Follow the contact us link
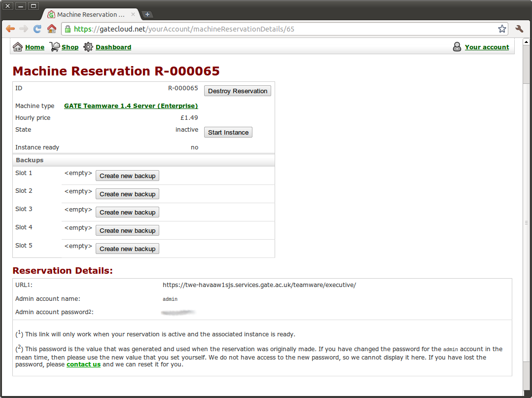 pos(83,364)
